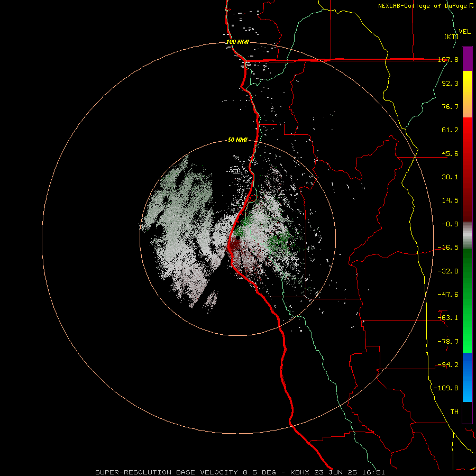Select the -109.8 legend value
476x476 pixels.
(446, 388)
